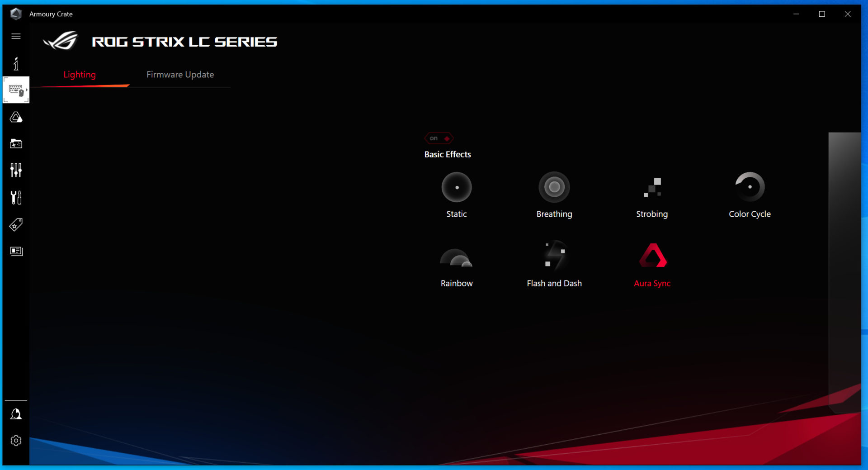
Task: Select the Device keyboard sidebar icon
Action: coord(16,90)
